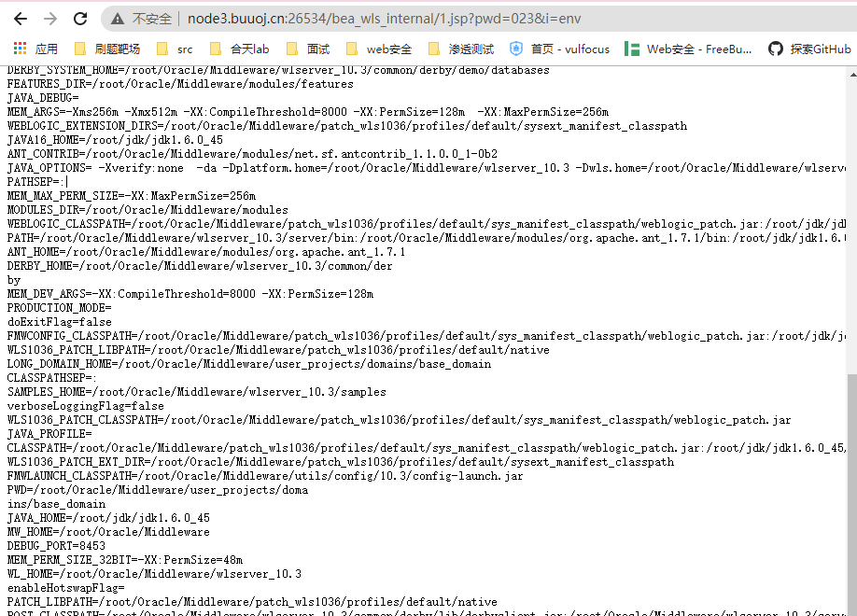
Task: Click the green FreeBuf favicon
Action: (x=628, y=49)
